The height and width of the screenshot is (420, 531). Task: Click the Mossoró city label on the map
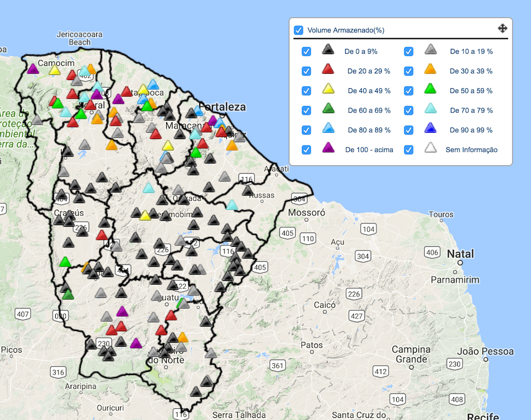tap(306, 213)
